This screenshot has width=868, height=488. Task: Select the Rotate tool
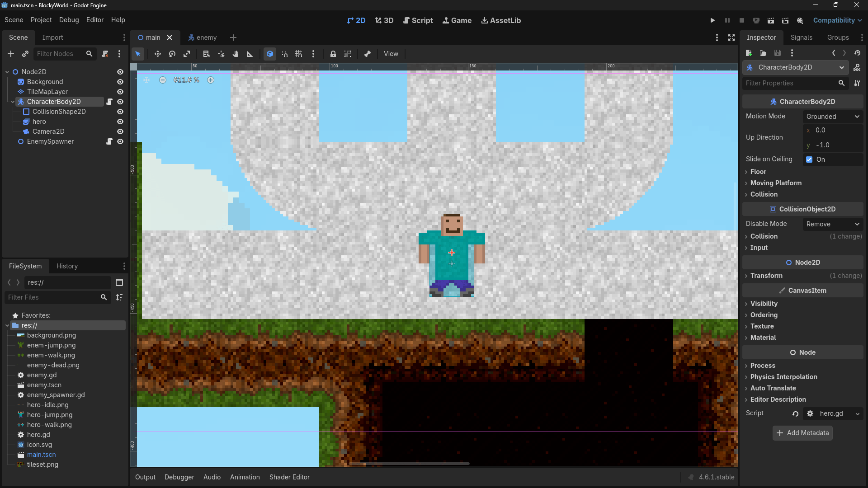(x=172, y=54)
